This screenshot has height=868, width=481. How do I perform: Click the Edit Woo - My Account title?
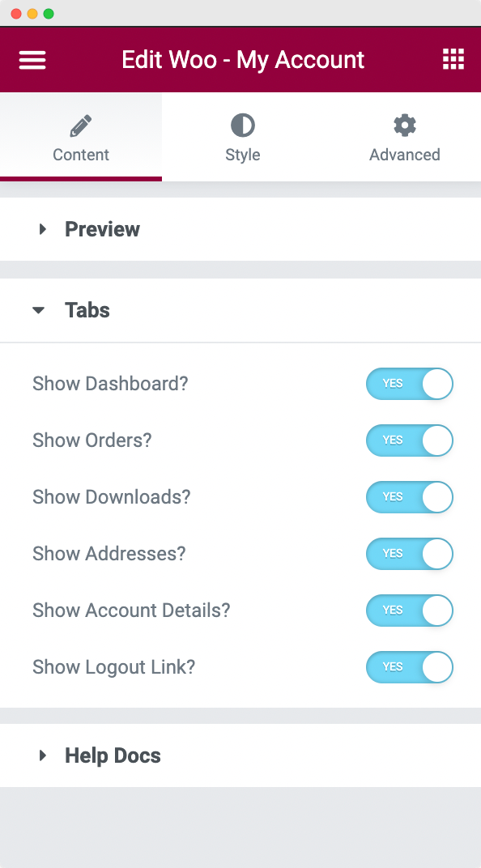[x=242, y=59]
